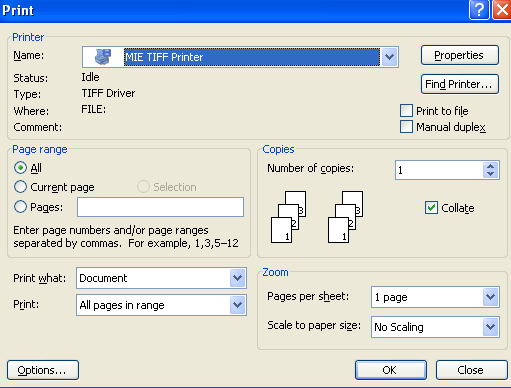Click the Close button at bottom
Viewport: 511px width, 388px height.
point(471,370)
